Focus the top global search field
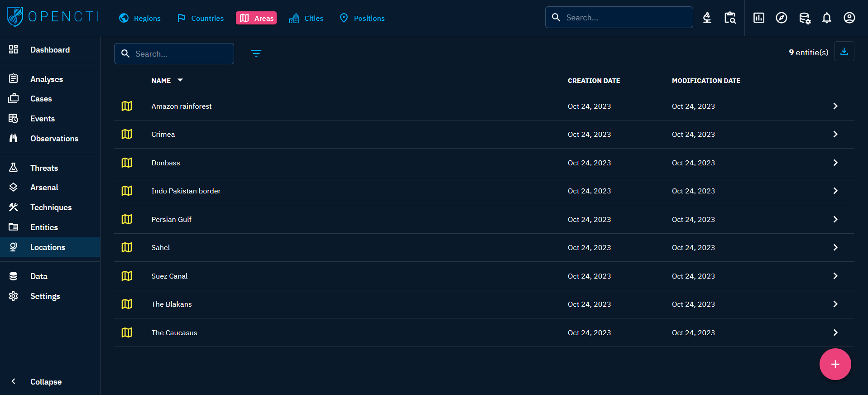Viewport: 868px width, 395px height. [625, 18]
